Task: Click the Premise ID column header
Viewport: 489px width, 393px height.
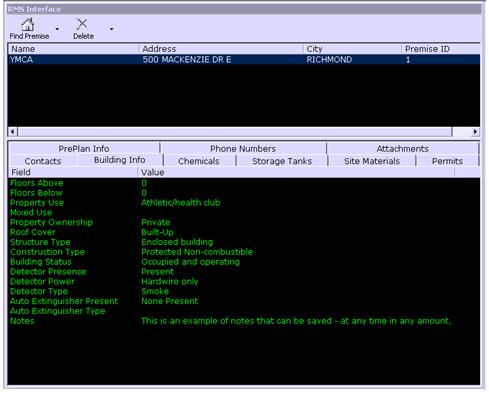Action: point(441,49)
